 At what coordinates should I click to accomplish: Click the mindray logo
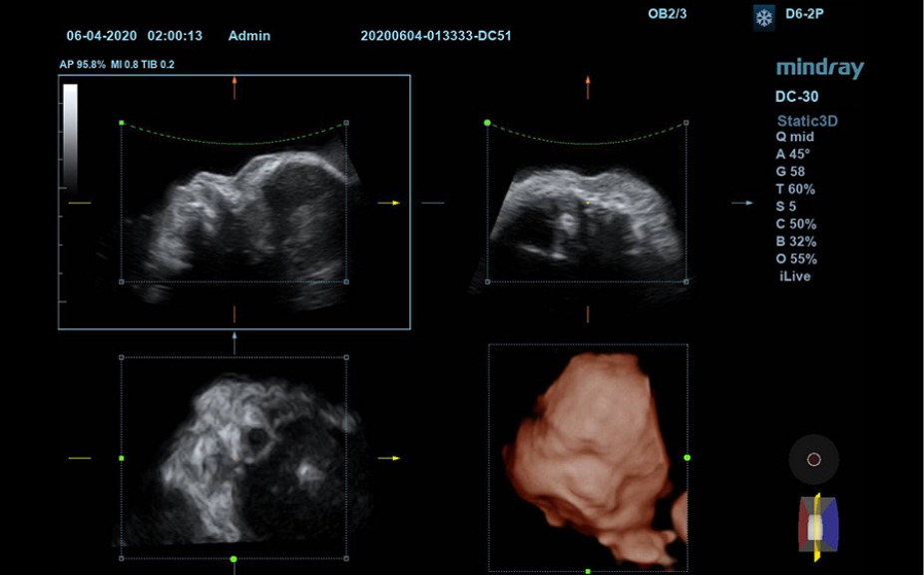819,68
